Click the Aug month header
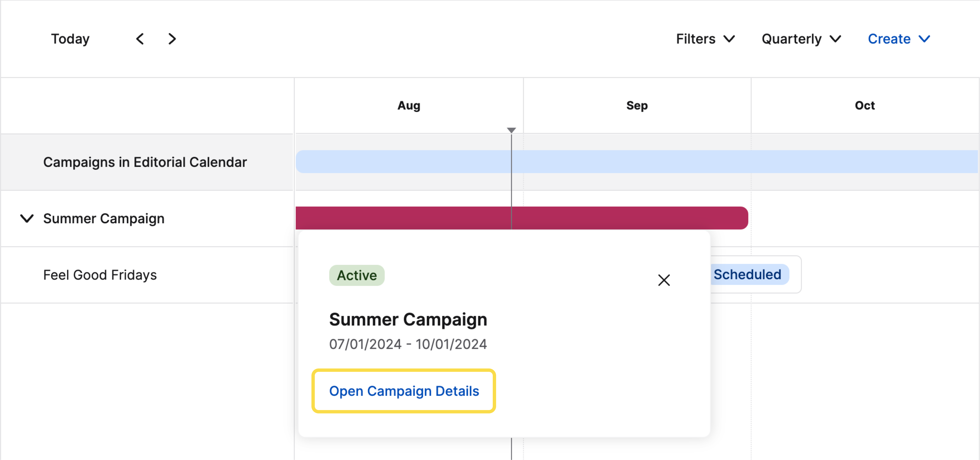The image size is (980, 460). click(x=409, y=105)
